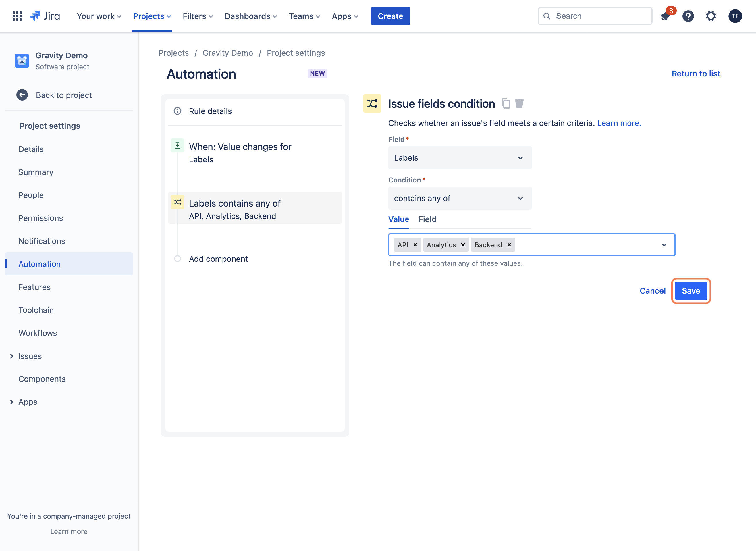Expand the Apps section in sidebar
Screen dimensions: 756x551
point(12,402)
